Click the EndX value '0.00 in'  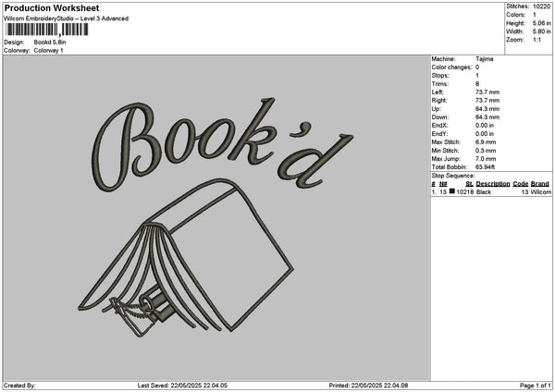pyautogui.click(x=485, y=125)
